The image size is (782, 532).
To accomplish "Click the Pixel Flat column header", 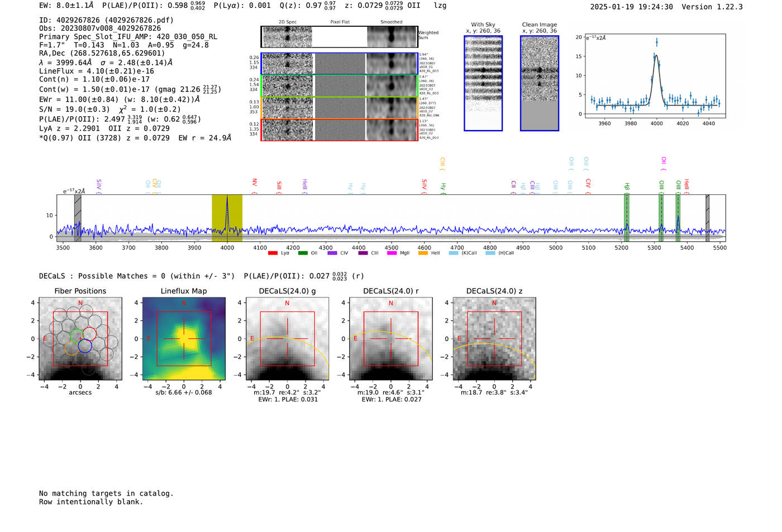I will point(340,22).
